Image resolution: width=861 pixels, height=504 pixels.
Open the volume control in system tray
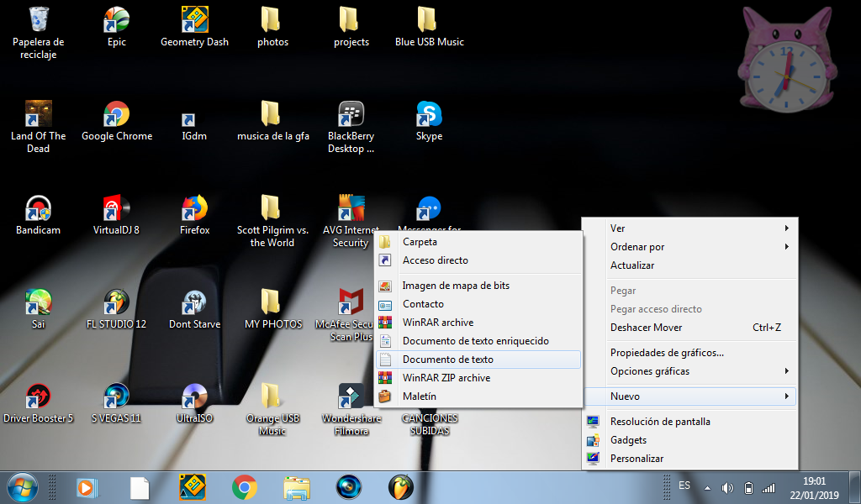727,488
